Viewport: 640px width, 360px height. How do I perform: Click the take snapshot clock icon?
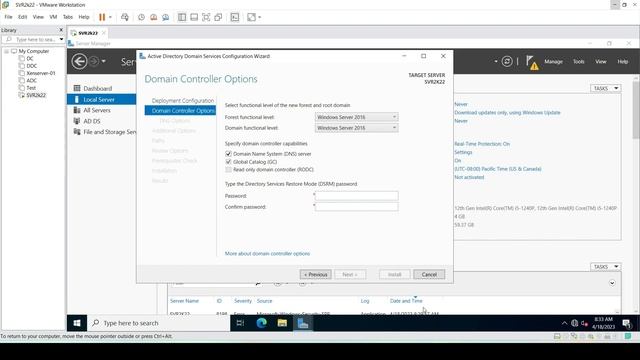pos(141,17)
